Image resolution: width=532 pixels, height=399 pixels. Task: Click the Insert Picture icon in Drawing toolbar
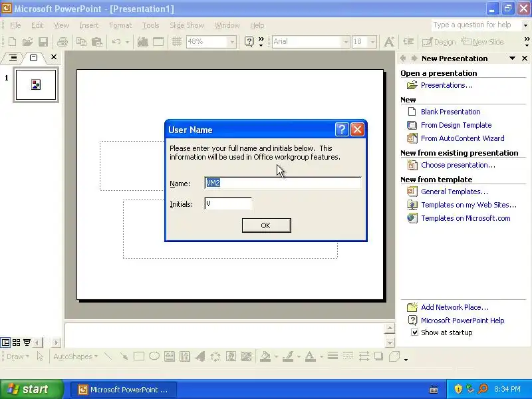(x=246, y=356)
